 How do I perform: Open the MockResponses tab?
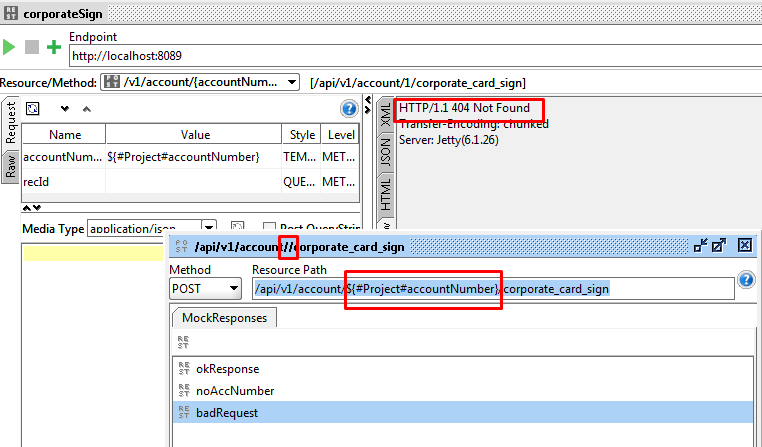click(223, 318)
